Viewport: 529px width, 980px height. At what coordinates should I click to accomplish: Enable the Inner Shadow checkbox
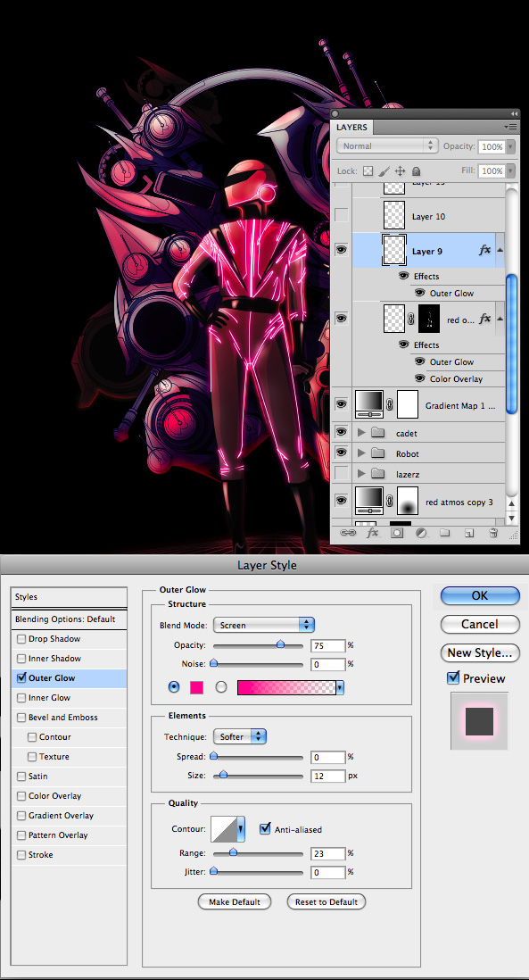[22, 658]
